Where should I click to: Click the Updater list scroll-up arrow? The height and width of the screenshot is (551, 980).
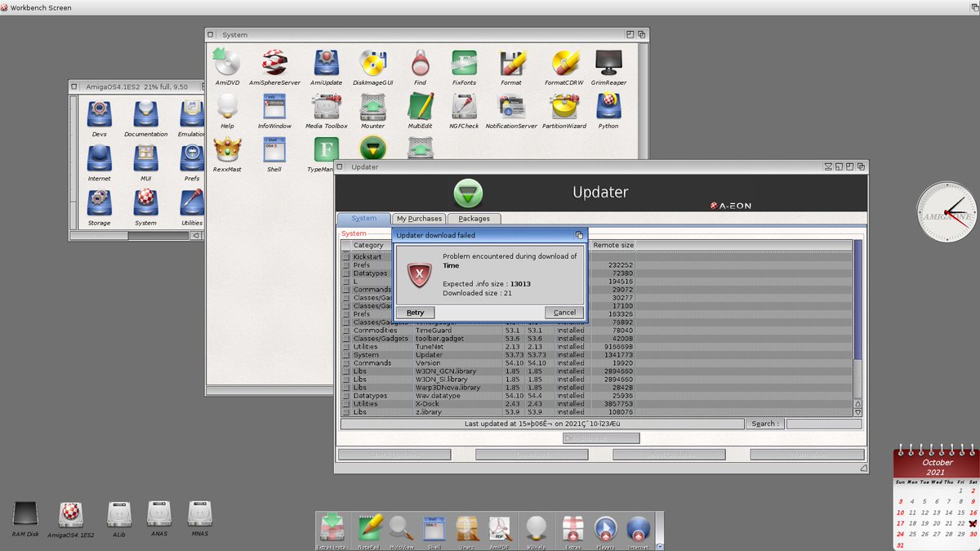[x=857, y=404]
